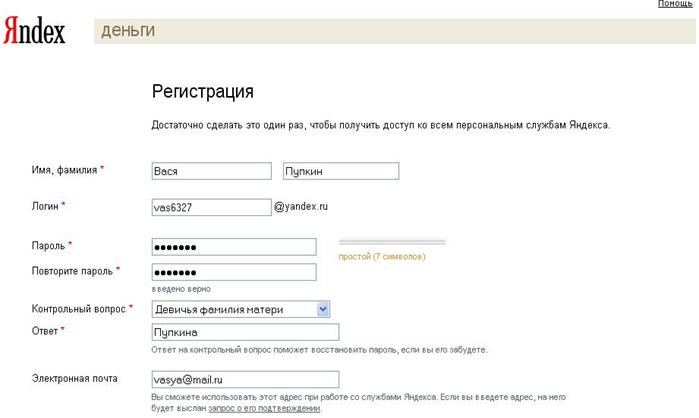Click the Ответ field label
Image resolution: width=699 pixels, height=418 pixels.
click(45, 331)
